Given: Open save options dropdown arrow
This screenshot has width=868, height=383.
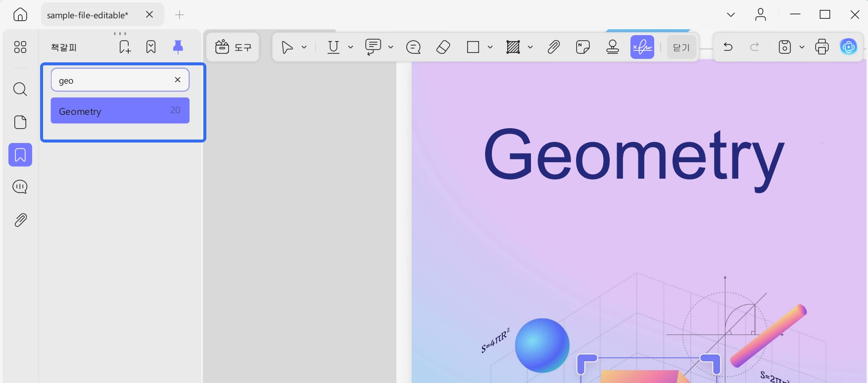Looking at the screenshot, I should (x=802, y=47).
